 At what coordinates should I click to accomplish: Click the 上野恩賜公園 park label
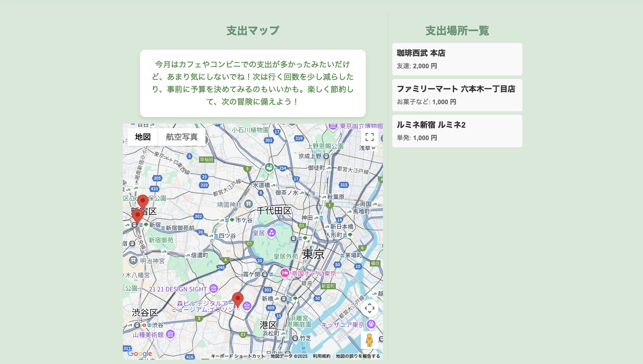click(x=325, y=146)
